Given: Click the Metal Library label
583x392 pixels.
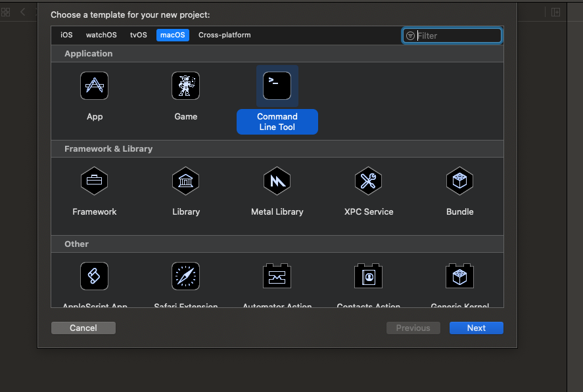Looking at the screenshot, I should pos(277,212).
